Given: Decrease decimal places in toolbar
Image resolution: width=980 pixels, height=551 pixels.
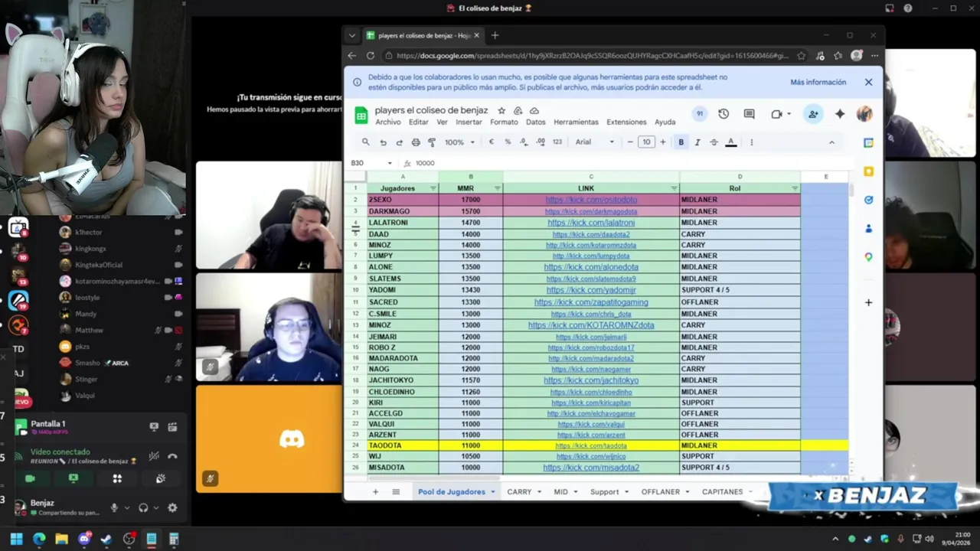Looking at the screenshot, I should click(x=524, y=142).
